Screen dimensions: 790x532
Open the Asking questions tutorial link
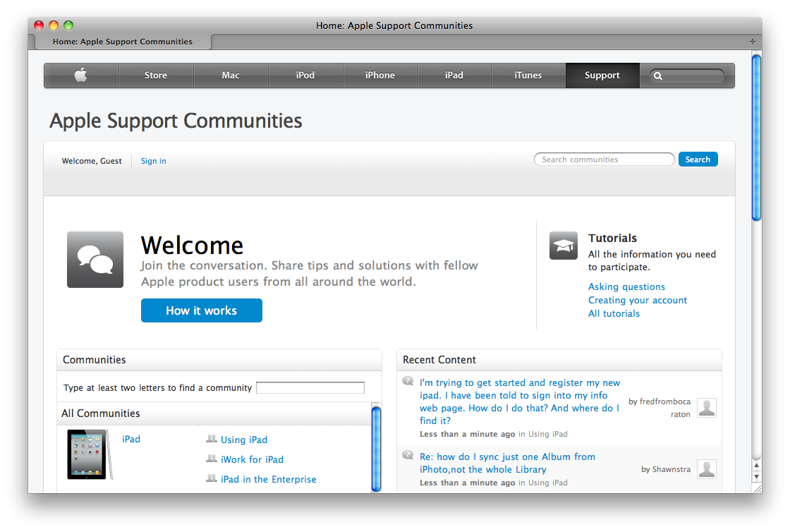[x=627, y=286]
